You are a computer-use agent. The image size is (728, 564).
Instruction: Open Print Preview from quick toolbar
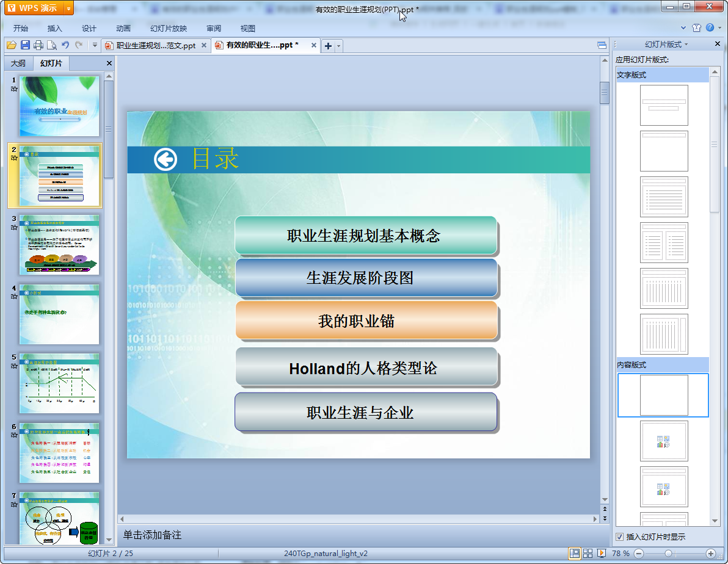pos(52,45)
